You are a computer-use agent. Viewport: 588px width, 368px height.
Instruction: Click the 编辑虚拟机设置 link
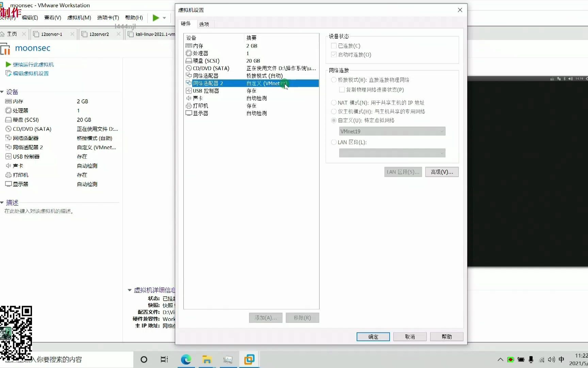(x=31, y=73)
